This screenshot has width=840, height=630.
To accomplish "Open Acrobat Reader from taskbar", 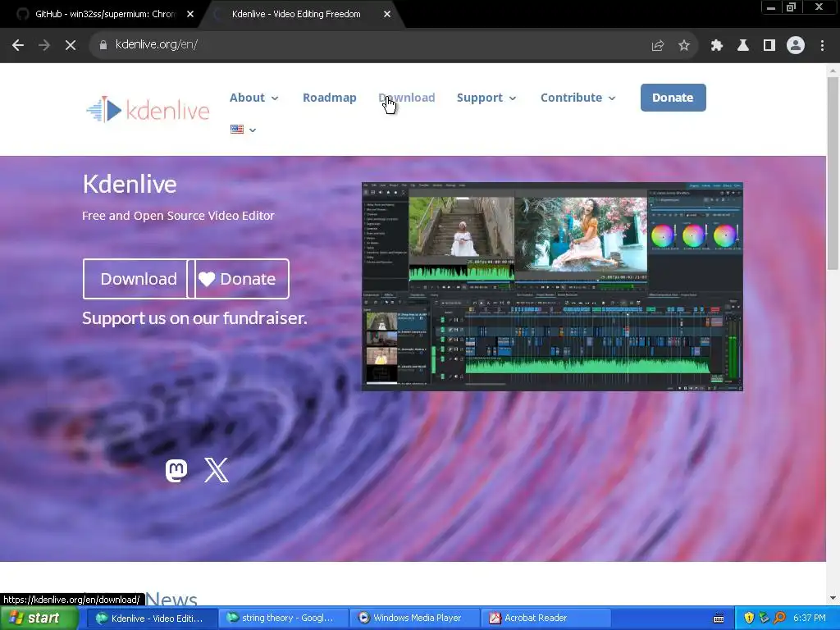I will click(546, 619).
